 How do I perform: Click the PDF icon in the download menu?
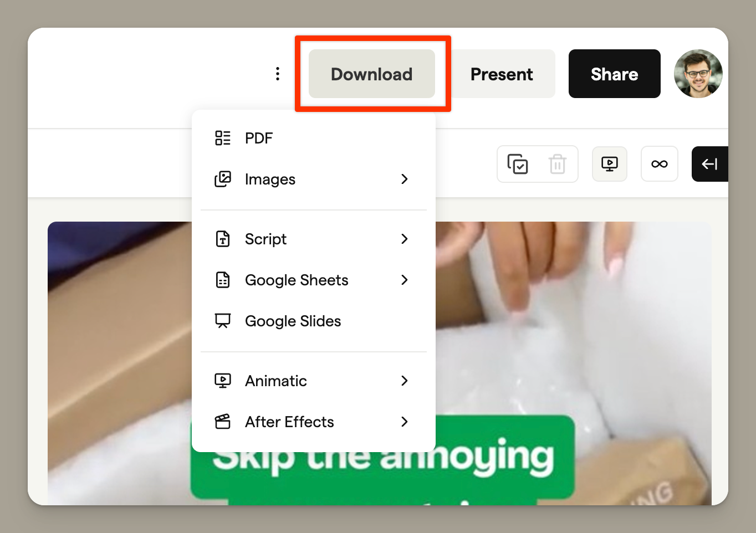[x=223, y=138]
